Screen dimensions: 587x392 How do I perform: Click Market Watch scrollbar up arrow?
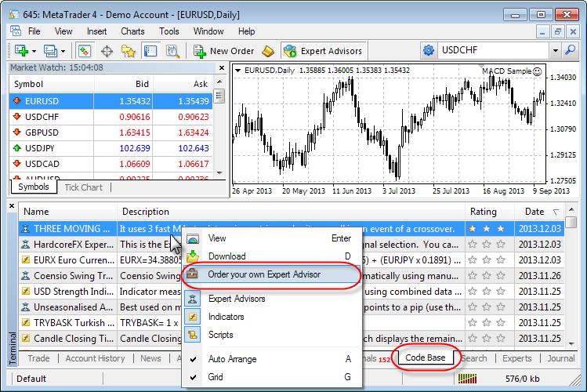[x=219, y=82]
